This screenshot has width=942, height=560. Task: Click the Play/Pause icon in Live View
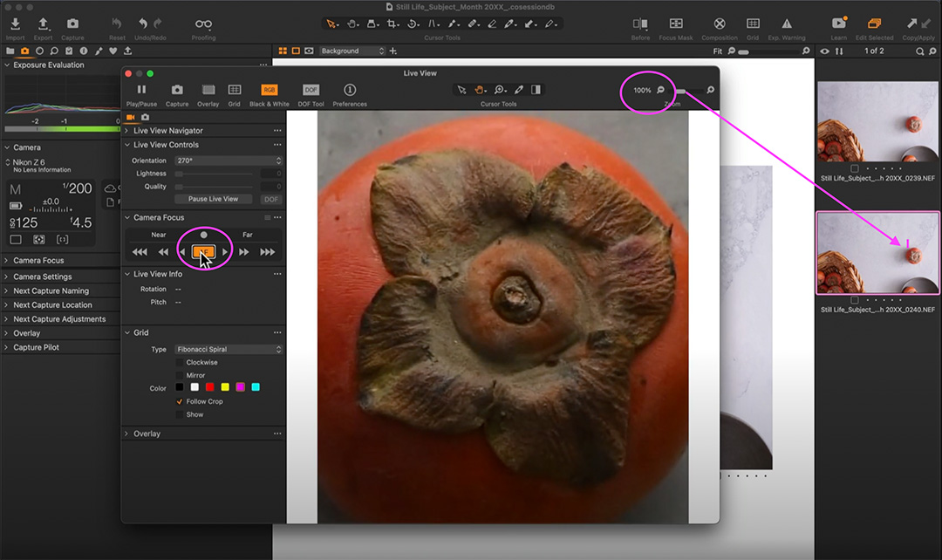(142, 90)
